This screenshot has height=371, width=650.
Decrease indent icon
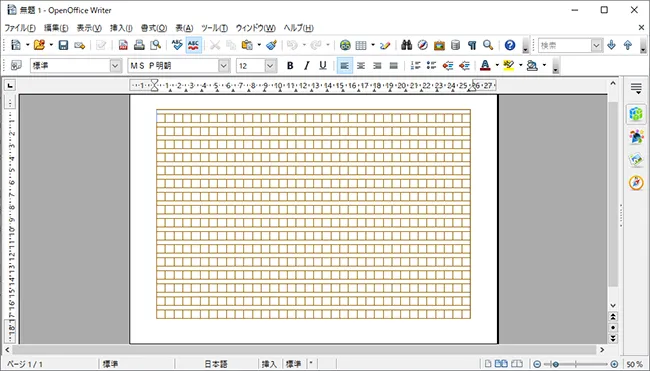448,65
